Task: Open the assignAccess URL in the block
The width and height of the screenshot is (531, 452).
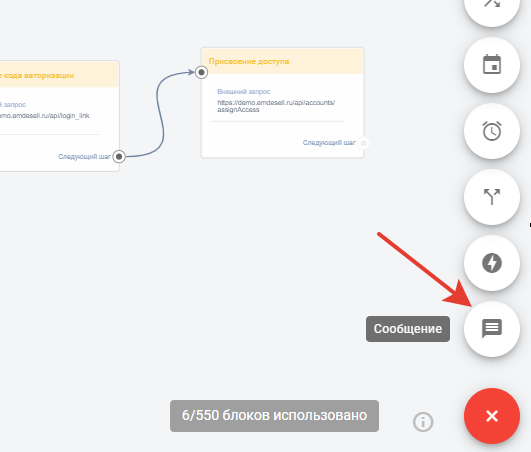Action: pos(276,106)
